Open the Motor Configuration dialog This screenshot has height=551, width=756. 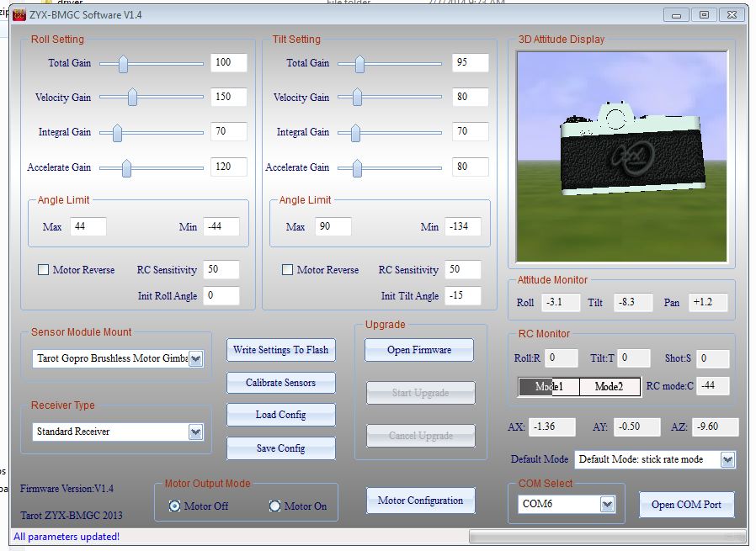420,501
